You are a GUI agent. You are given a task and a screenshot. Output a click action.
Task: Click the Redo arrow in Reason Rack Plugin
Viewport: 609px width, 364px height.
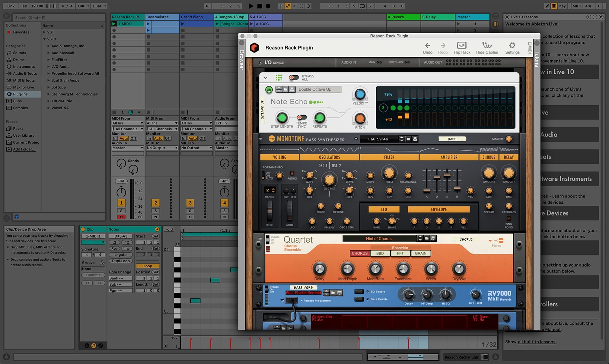point(443,46)
